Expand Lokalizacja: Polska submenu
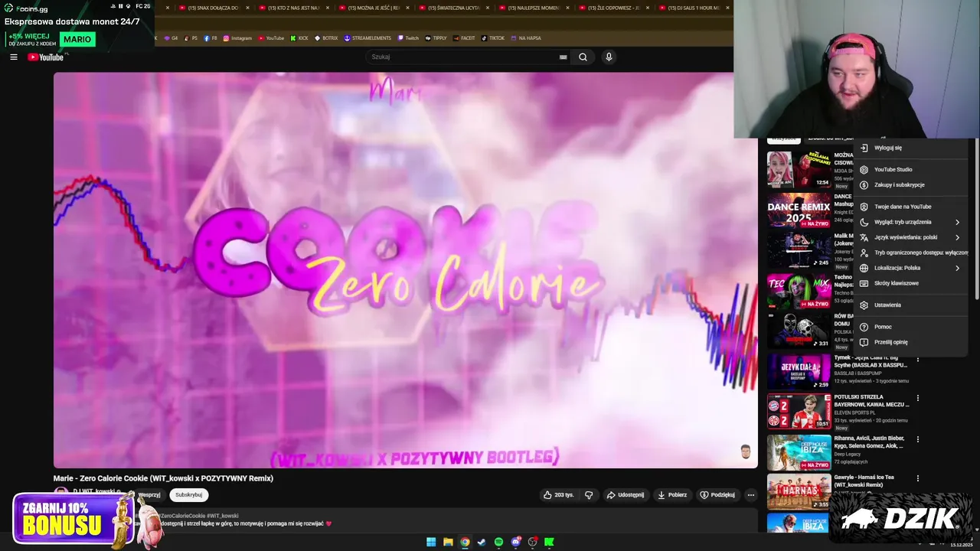 [x=911, y=268]
